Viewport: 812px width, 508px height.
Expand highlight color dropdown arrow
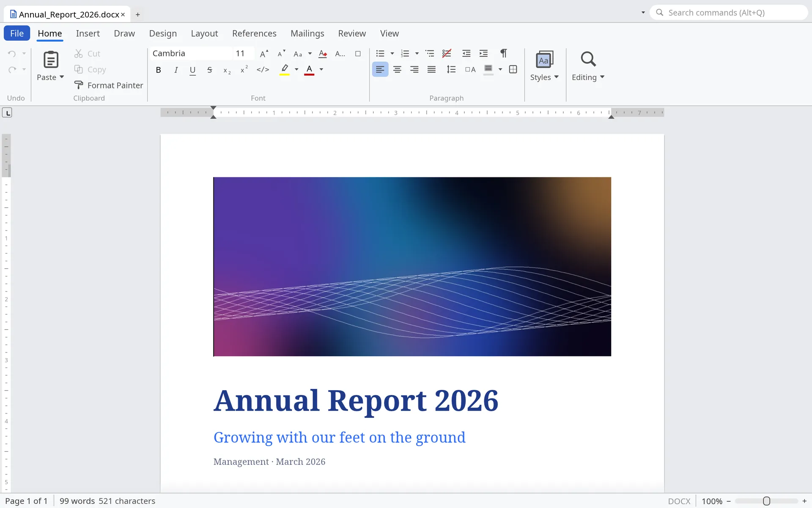click(x=296, y=69)
